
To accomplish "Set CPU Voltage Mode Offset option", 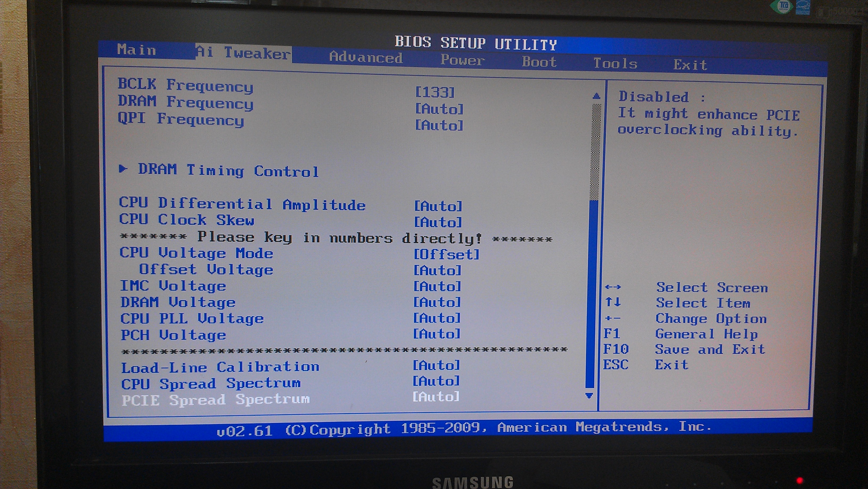I will coord(446,254).
